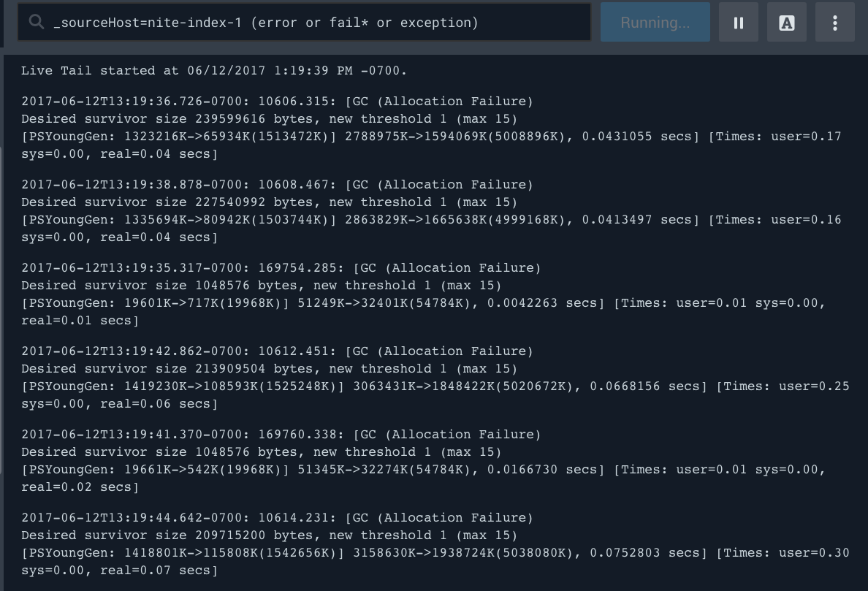Click 'Desired survivor size 239599616 bytes' line
The height and width of the screenshot is (591, 868).
tap(269, 119)
